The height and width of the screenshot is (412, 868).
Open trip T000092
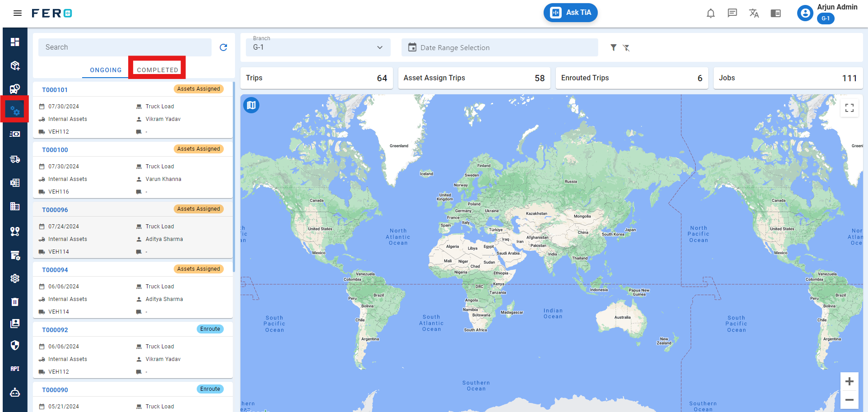pos(55,330)
